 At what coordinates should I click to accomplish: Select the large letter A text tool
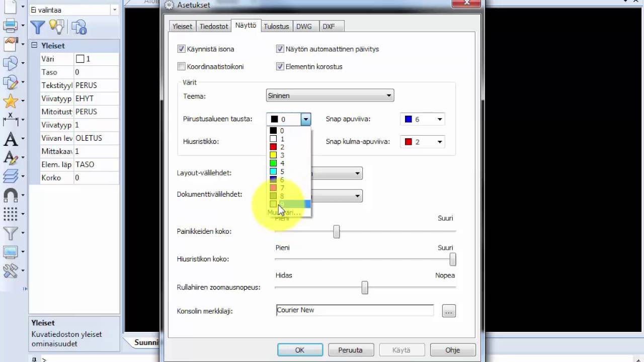[x=10, y=139]
